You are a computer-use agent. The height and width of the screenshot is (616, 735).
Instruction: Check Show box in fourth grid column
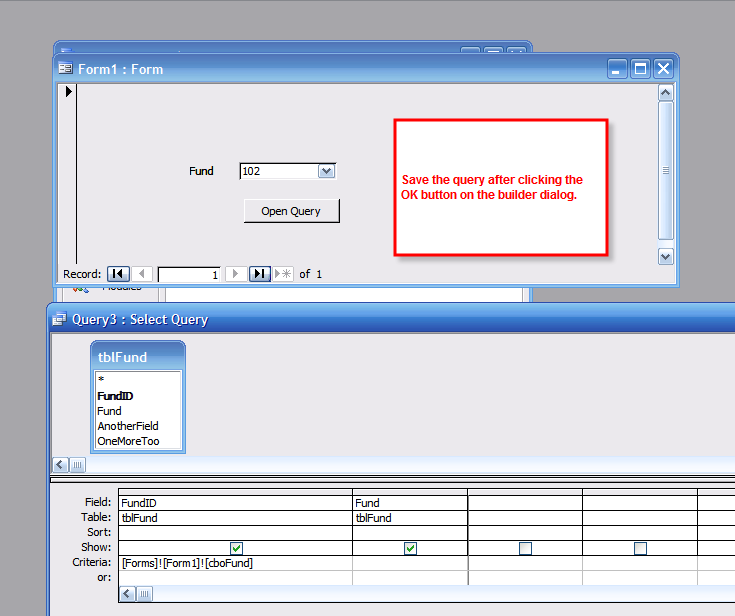coord(640,548)
